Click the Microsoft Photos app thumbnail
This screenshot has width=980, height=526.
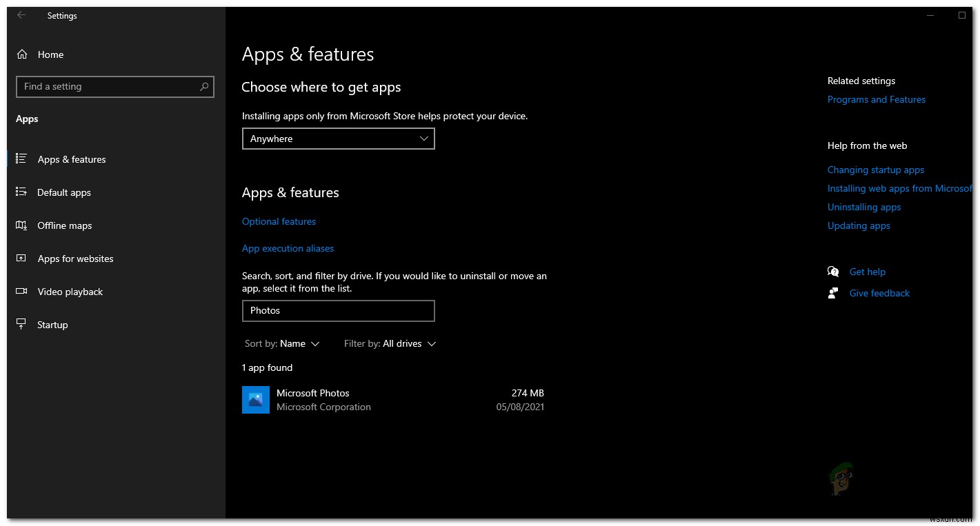[x=256, y=399]
